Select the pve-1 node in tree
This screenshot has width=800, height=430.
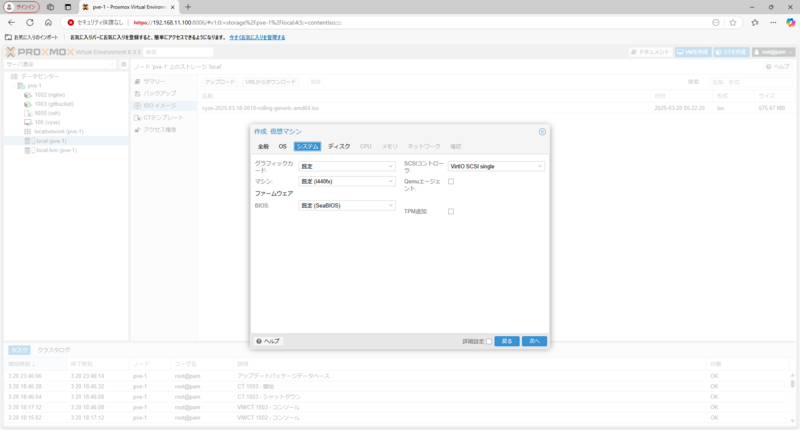click(34, 86)
